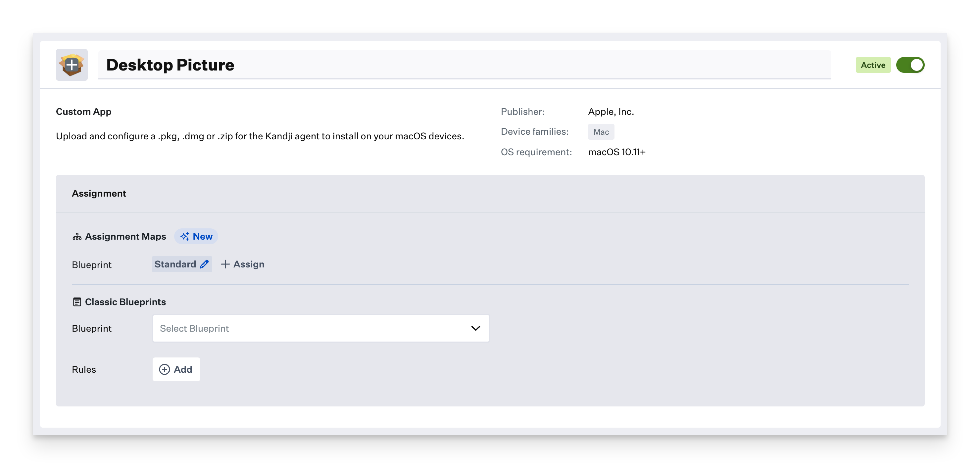Click the circled plus icon in Add
The image size is (980, 468).
[164, 369]
